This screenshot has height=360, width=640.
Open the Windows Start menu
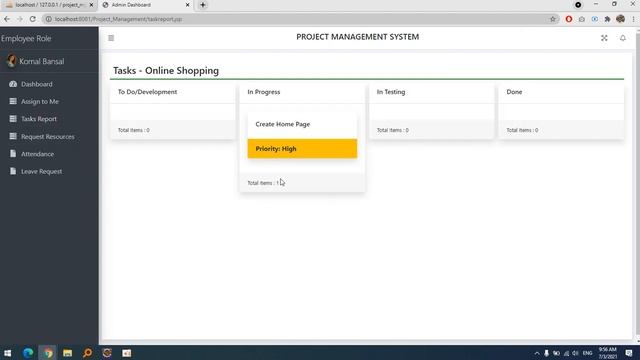point(7,353)
